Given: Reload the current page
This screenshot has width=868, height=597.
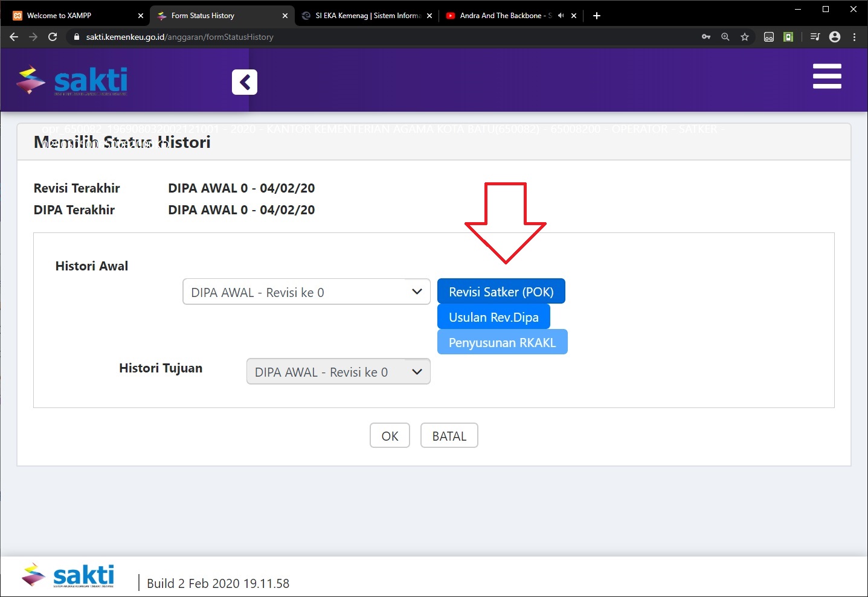Looking at the screenshot, I should point(53,37).
